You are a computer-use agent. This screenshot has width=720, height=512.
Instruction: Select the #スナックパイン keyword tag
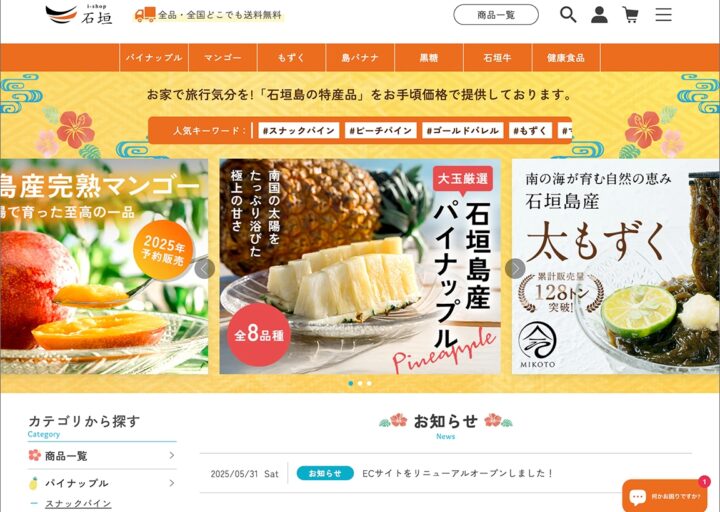point(298,130)
